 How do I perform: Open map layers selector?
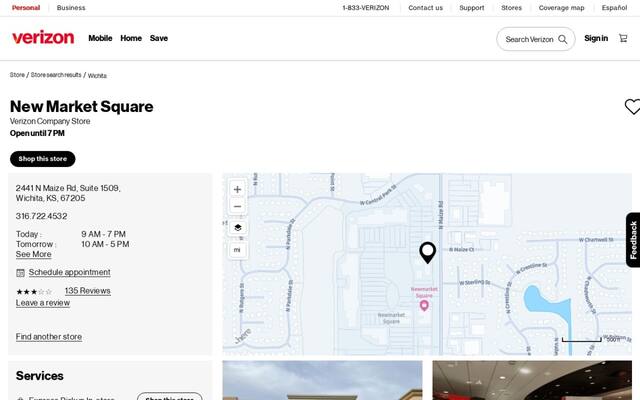[x=238, y=228]
